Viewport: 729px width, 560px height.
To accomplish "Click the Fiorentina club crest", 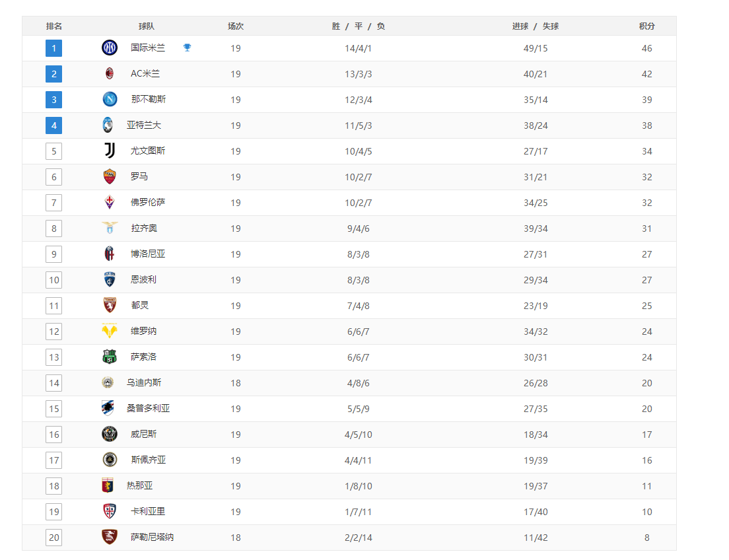I will tap(110, 202).
